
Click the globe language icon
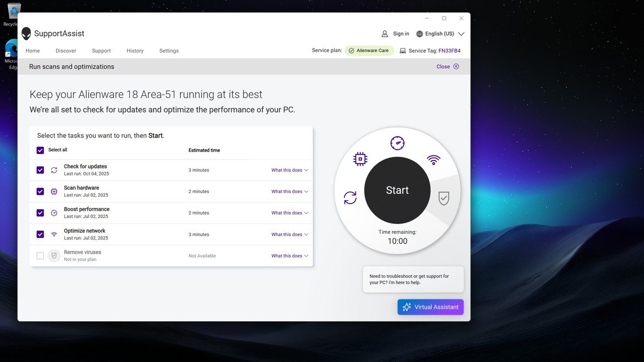(419, 34)
